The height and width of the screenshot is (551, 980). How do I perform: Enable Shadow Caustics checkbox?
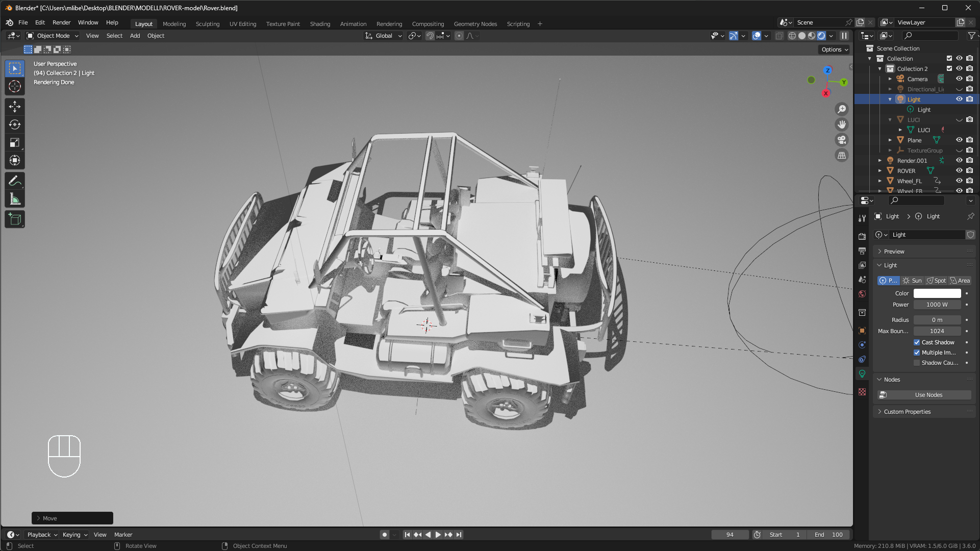pyautogui.click(x=917, y=363)
